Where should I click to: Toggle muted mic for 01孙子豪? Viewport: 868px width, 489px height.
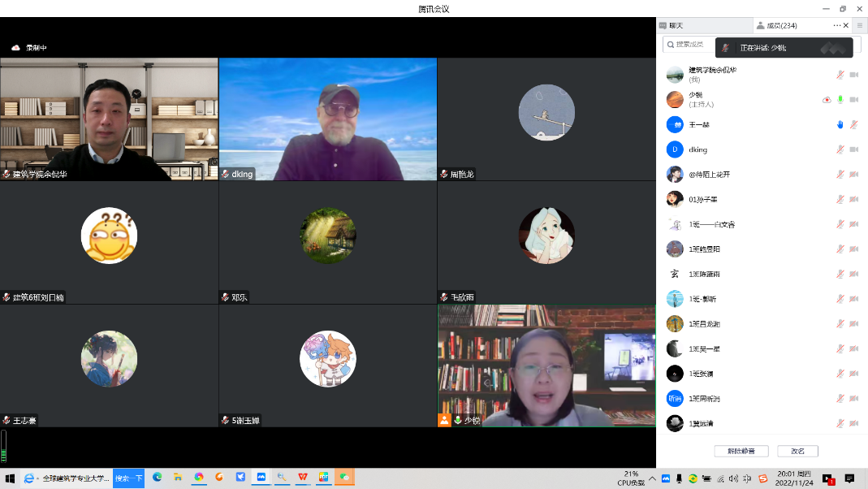[x=840, y=200]
